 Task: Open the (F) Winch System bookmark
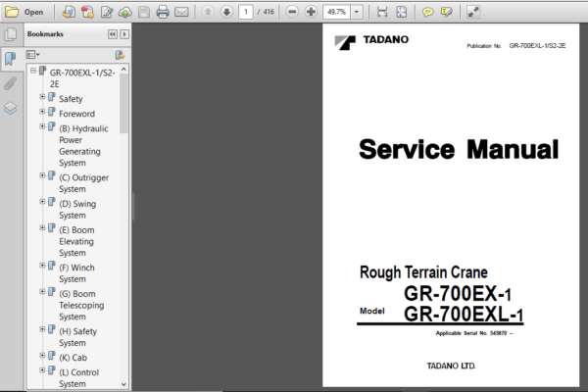coord(76,273)
